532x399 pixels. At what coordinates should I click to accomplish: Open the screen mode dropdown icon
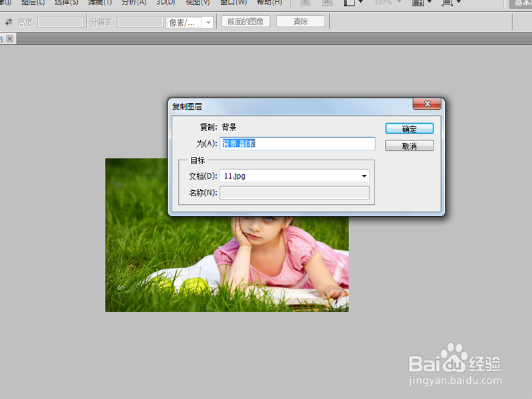[x=452, y=3]
